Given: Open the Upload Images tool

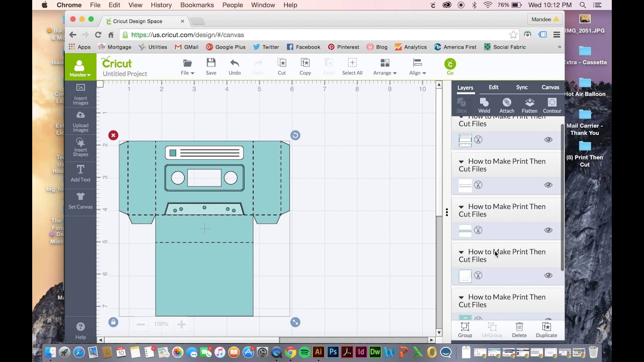Looking at the screenshot, I should pyautogui.click(x=80, y=121).
